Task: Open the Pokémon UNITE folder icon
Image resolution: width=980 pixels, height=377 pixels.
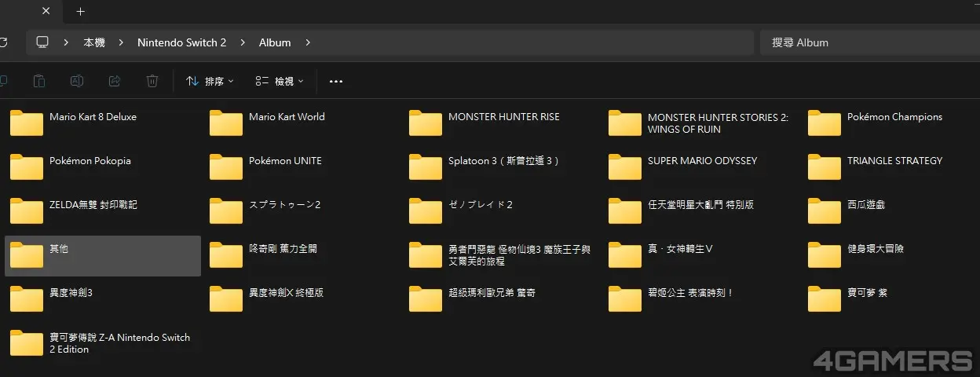Action: pos(226,167)
